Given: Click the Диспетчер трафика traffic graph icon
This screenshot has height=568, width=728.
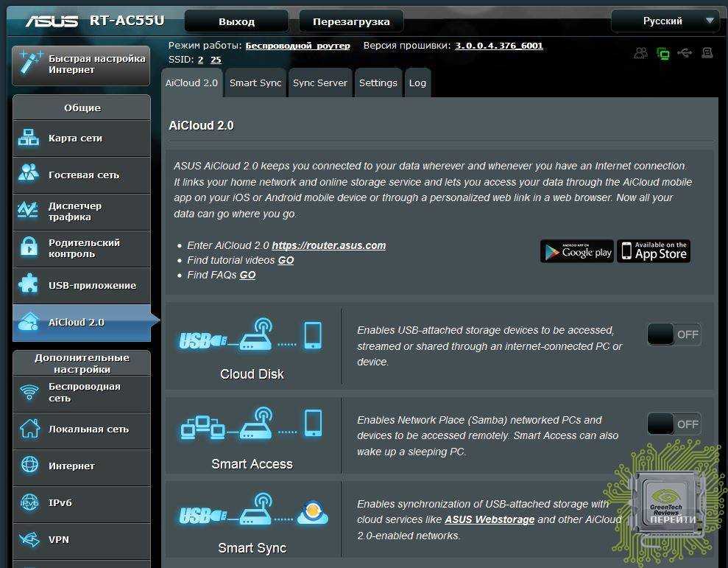Looking at the screenshot, I should coord(28,211).
